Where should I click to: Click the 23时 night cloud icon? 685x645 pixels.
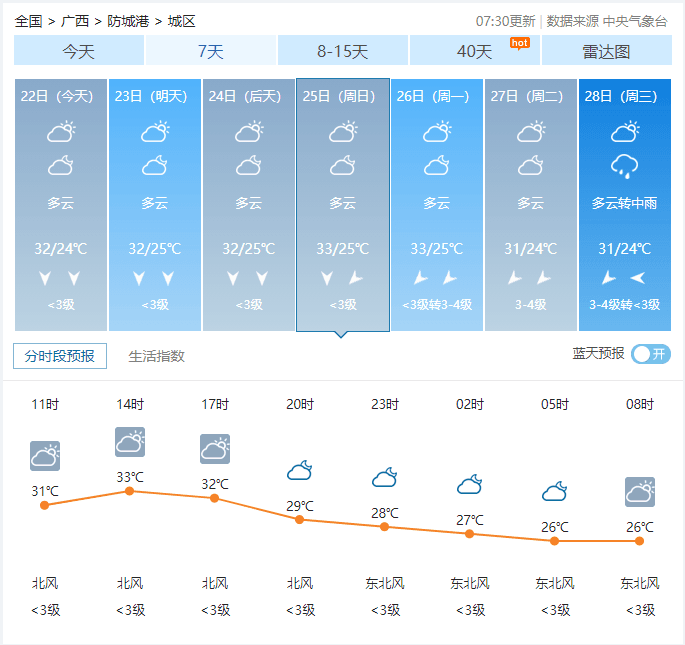click(x=384, y=477)
